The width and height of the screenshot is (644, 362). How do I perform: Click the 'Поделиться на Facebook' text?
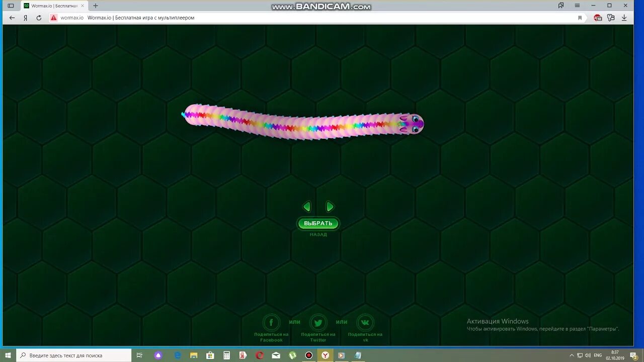coord(271,337)
